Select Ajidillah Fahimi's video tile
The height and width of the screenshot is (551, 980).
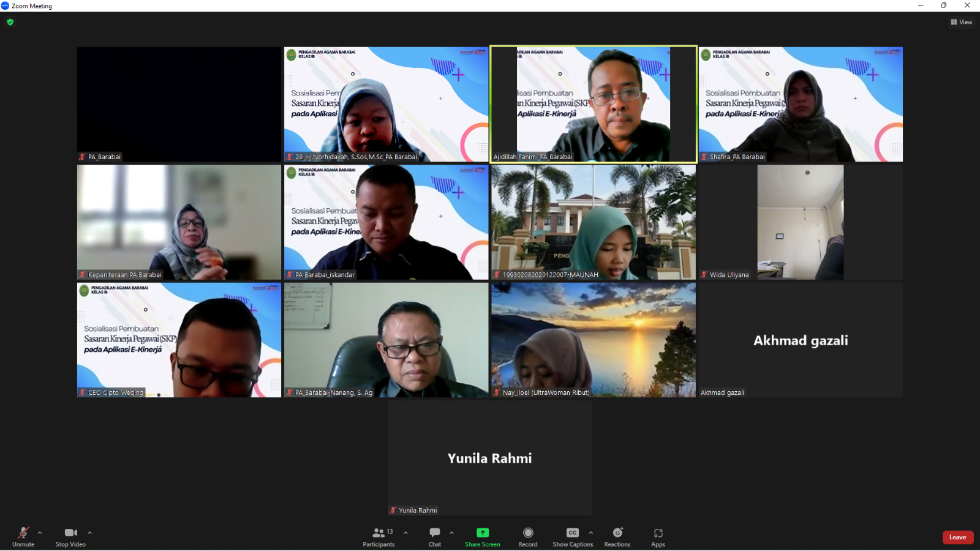(x=593, y=104)
